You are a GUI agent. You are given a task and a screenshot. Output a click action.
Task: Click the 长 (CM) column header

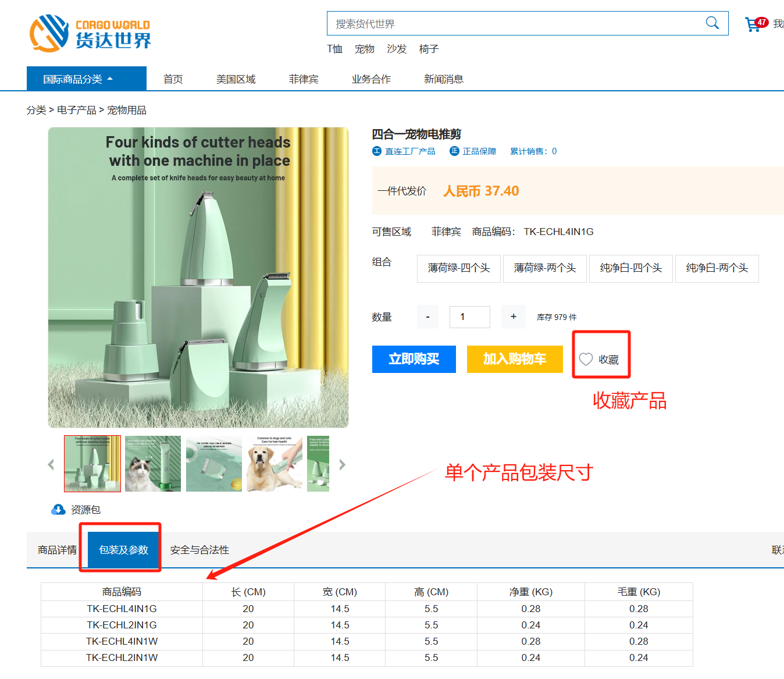coord(248,592)
